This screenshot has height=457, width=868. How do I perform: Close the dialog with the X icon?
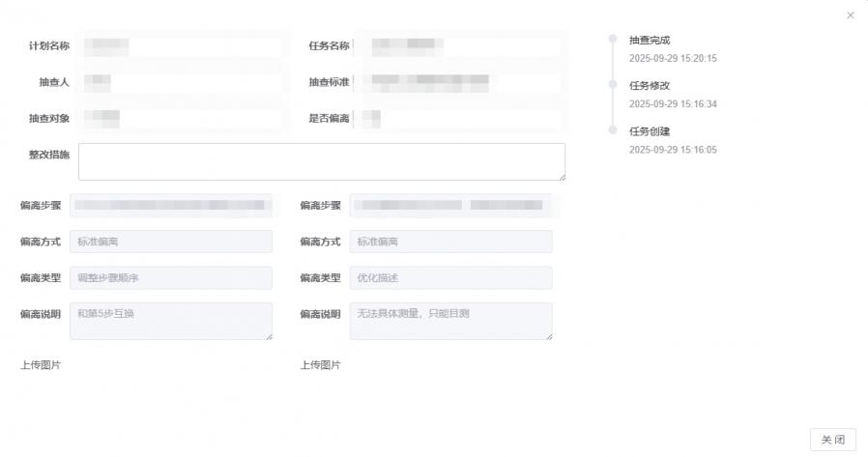click(850, 15)
